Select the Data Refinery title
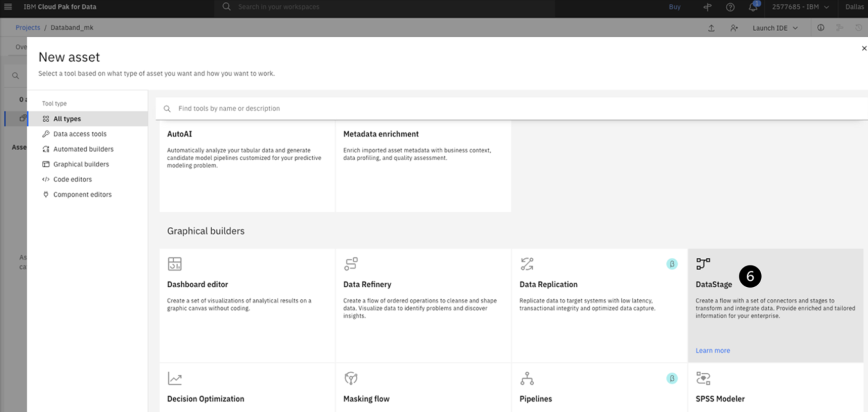 (367, 285)
